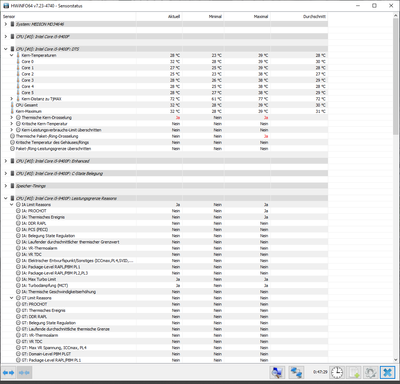Click the scrollbar up arrow

tap(396, 16)
